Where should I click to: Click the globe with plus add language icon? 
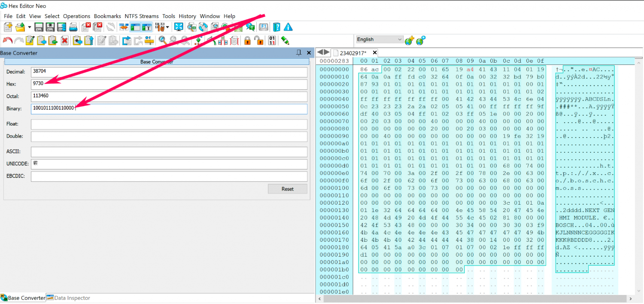point(409,40)
